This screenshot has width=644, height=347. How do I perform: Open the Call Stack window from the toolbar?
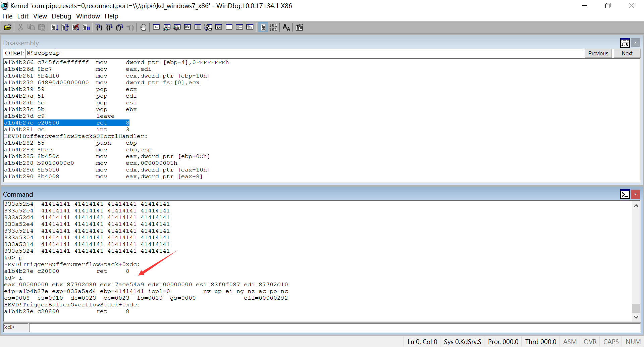click(208, 27)
